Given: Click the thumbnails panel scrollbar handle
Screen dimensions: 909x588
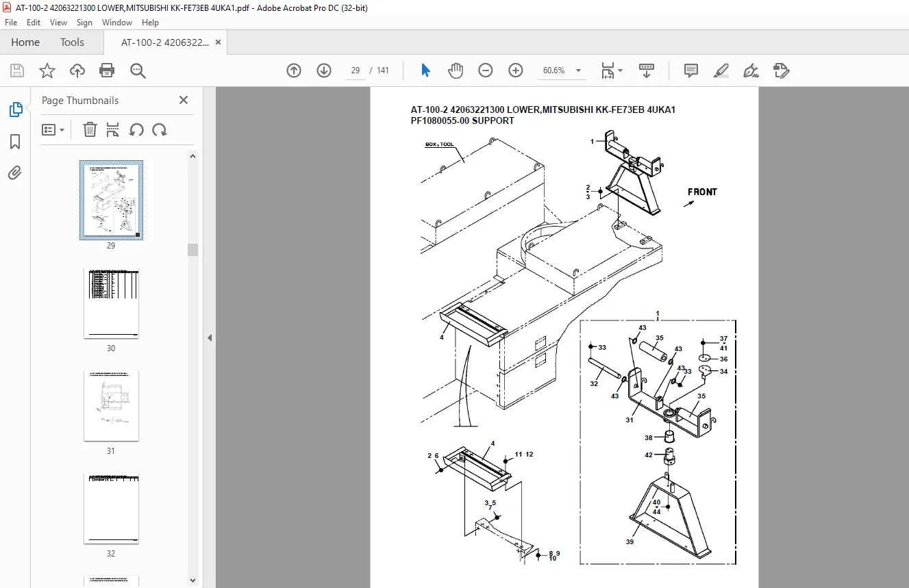Looking at the screenshot, I should click(x=193, y=249).
